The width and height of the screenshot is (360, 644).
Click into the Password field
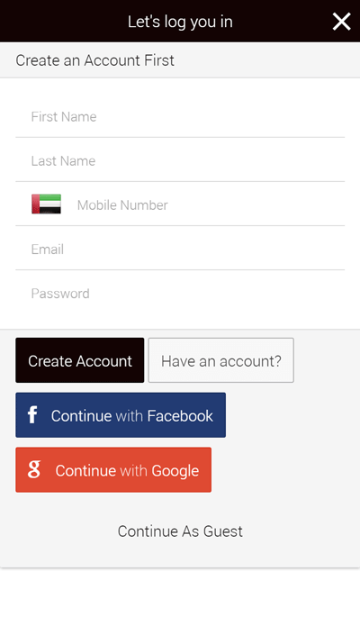180,294
